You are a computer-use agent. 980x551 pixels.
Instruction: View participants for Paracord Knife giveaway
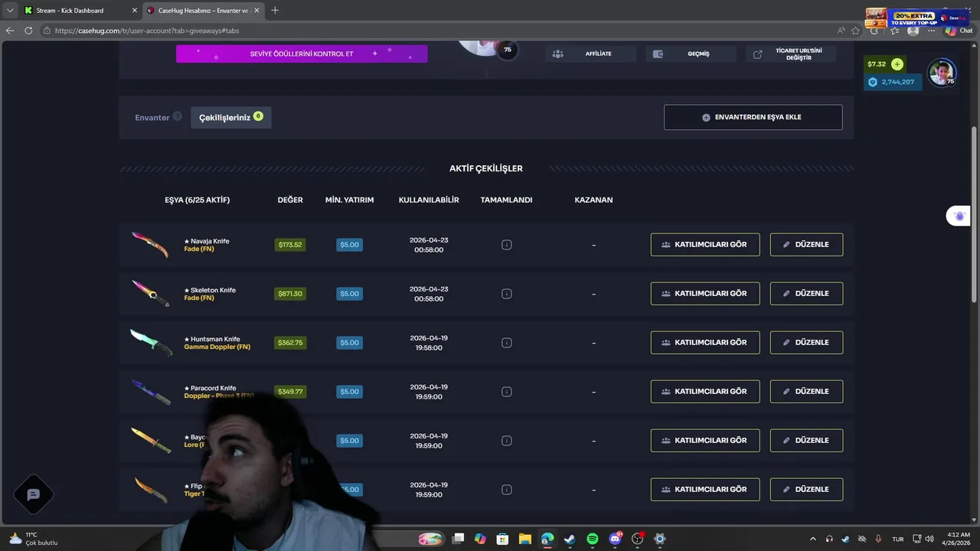(705, 392)
